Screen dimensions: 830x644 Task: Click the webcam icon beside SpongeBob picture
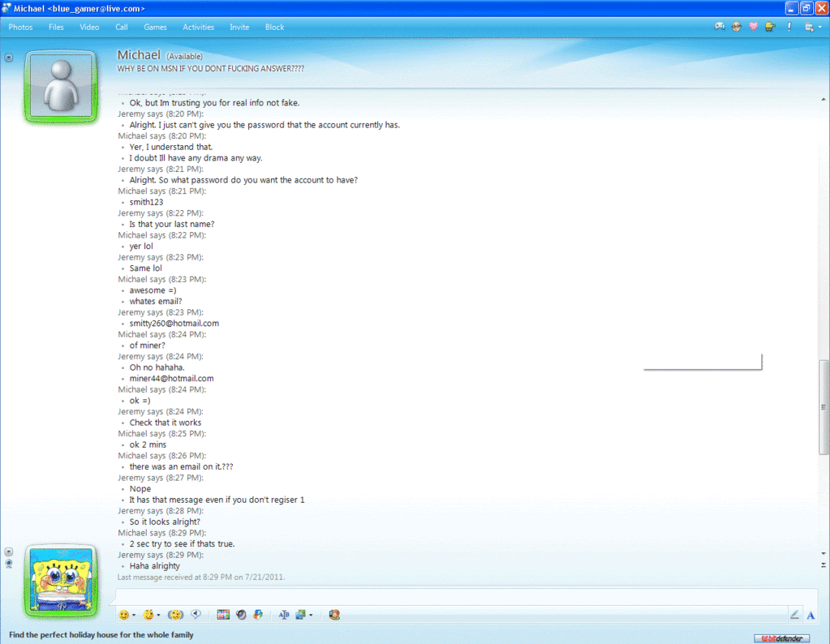point(8,564)
